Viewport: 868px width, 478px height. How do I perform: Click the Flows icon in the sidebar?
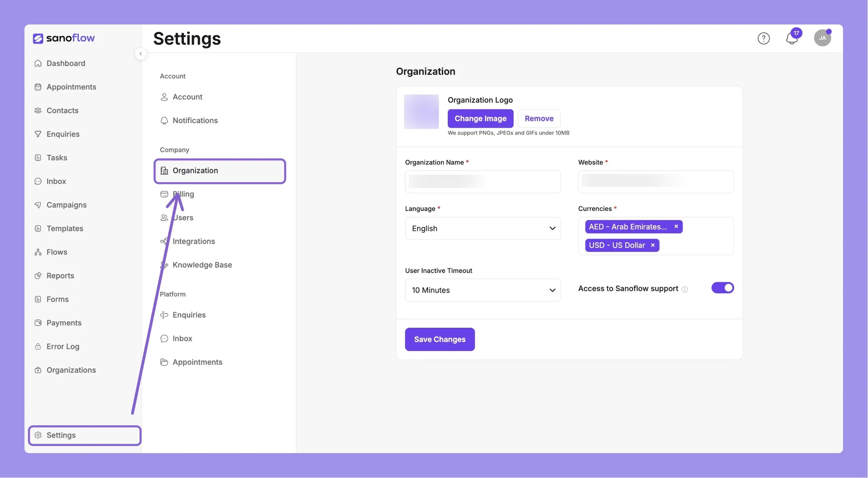[38, 252]
